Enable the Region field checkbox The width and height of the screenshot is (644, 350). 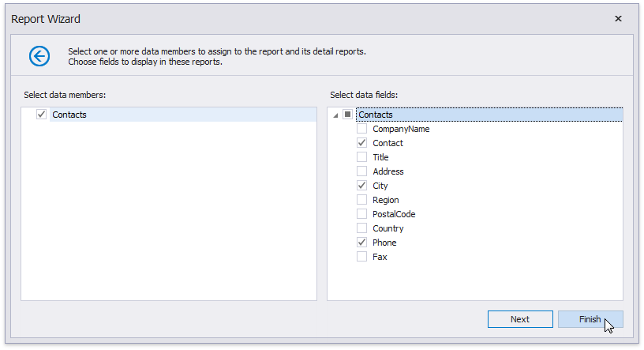362,200
